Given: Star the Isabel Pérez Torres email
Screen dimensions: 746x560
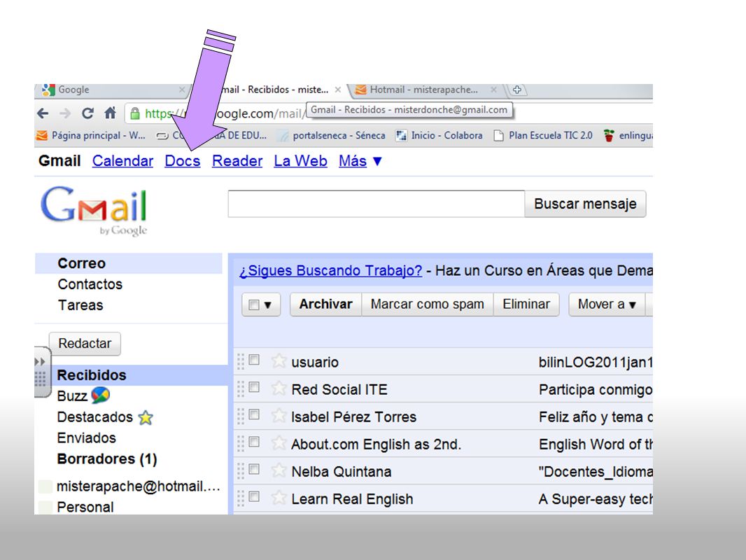Looking at the screenshot, I should click(x=279, y=415).
